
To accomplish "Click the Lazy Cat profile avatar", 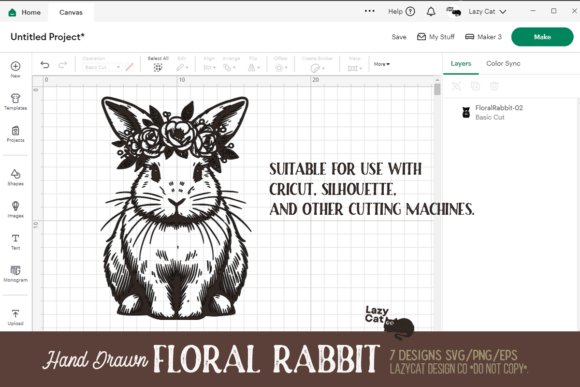I will click(454, 12).
